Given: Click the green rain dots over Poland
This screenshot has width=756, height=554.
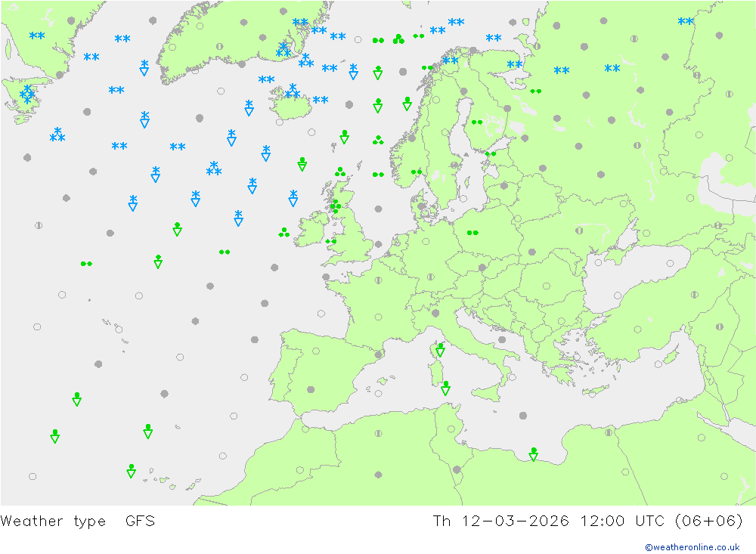Looking at the screenshot, I should (x=472, y=233).
